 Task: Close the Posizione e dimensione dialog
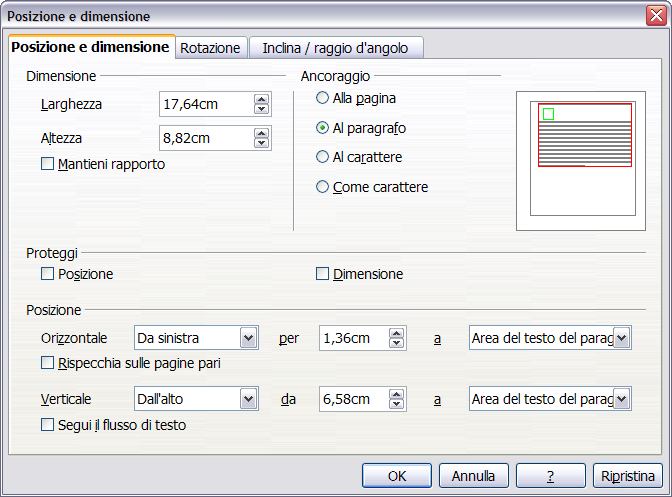click(x=655, y=15)
